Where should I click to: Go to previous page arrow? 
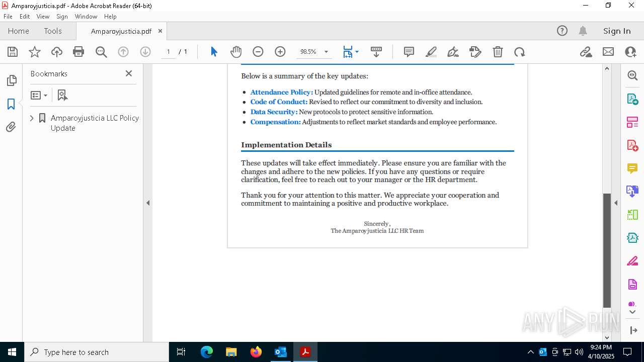tap(123, 52)
